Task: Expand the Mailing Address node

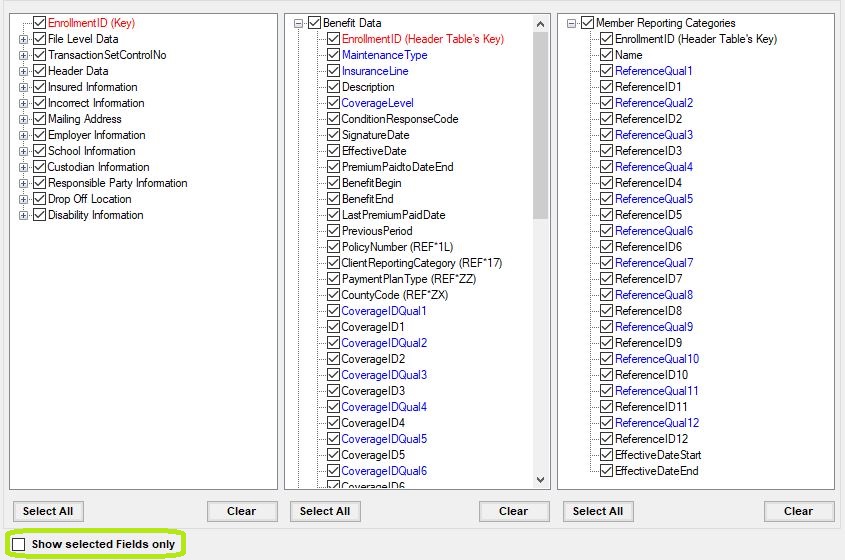Action: click(x=23, y=119)
